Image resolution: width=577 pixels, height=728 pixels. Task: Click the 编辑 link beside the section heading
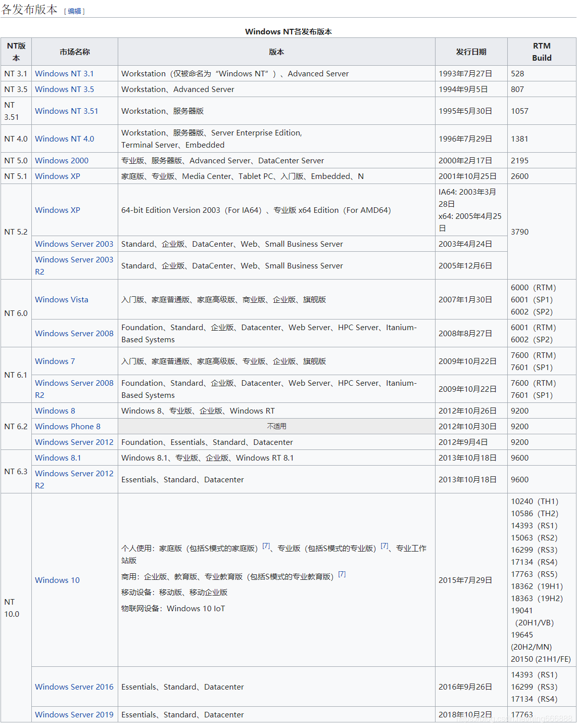[x=74, y=11]
